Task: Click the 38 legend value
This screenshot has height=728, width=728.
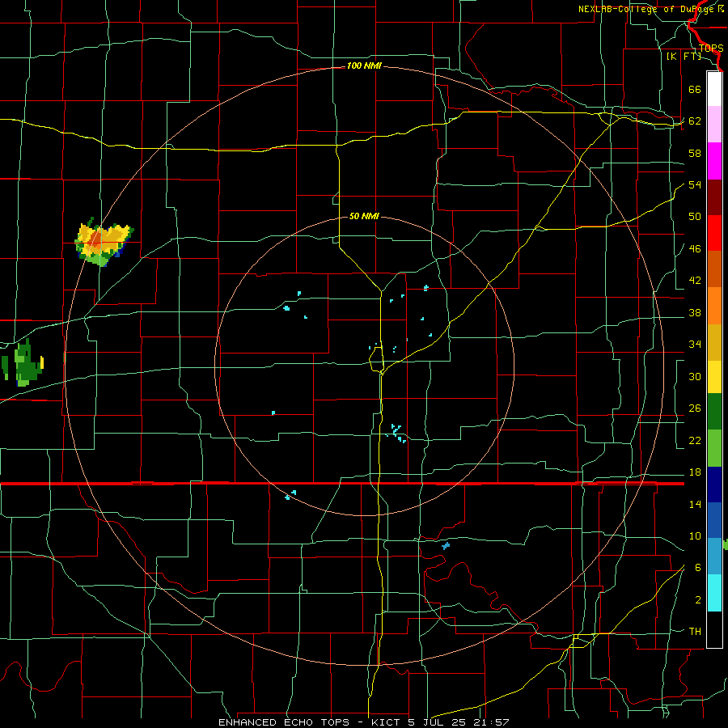Action: (695, 312)
